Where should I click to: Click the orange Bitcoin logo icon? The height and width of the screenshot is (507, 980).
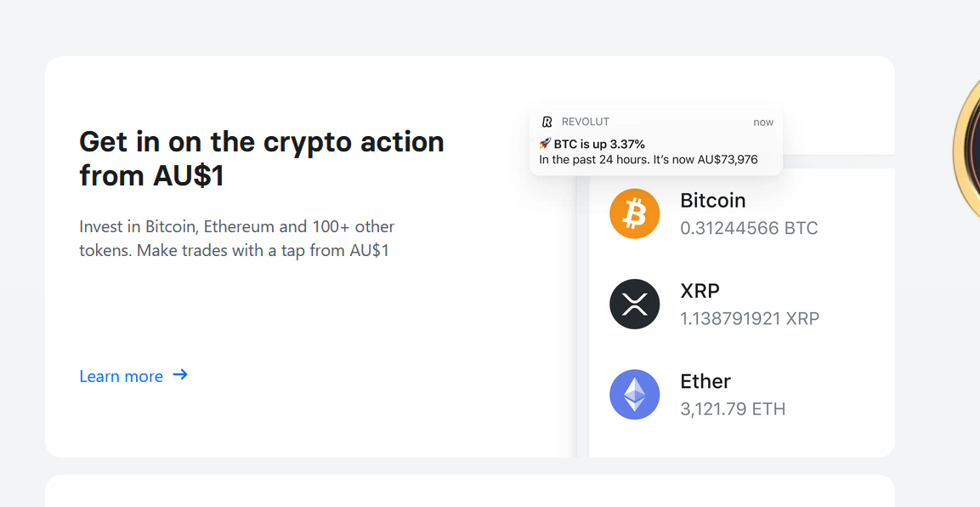635,214
